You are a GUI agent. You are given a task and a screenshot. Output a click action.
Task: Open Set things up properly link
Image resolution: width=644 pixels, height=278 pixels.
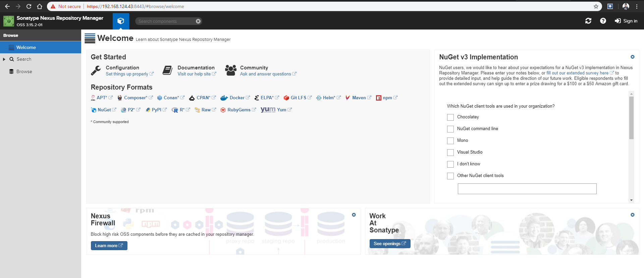129,74
